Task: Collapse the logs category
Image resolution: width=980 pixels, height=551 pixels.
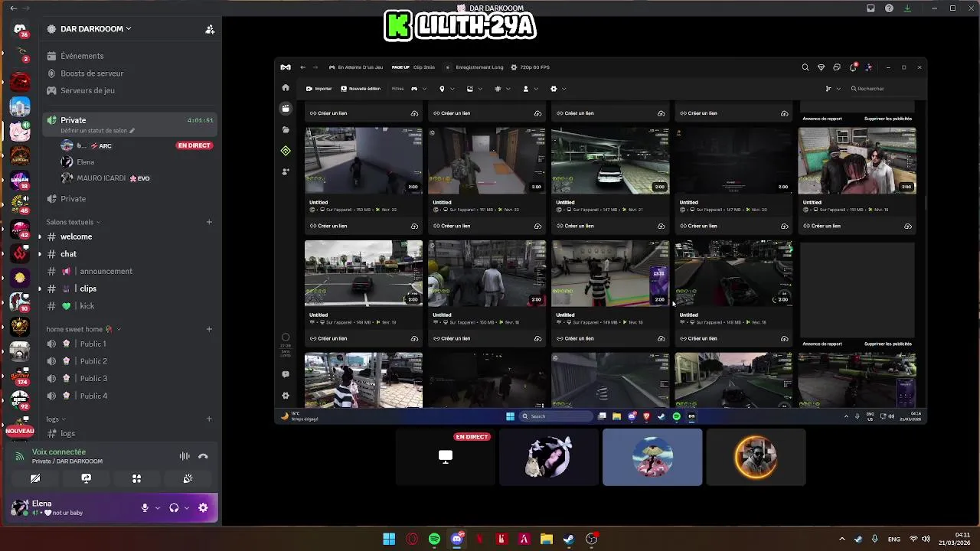Action: 56,419
